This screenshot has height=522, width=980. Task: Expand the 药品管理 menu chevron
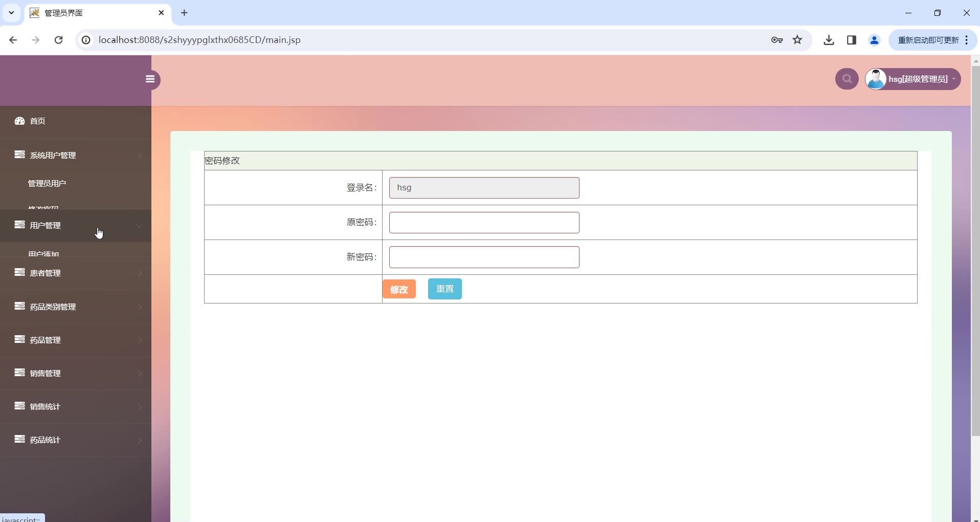(x=139, y=340)
